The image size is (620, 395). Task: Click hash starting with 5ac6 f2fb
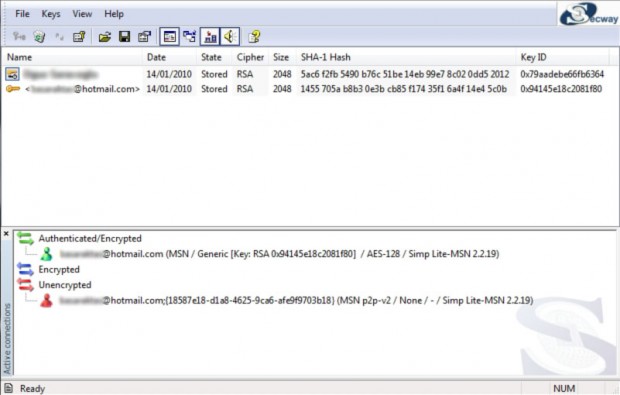pyautogui.click(x=405, y=74)
